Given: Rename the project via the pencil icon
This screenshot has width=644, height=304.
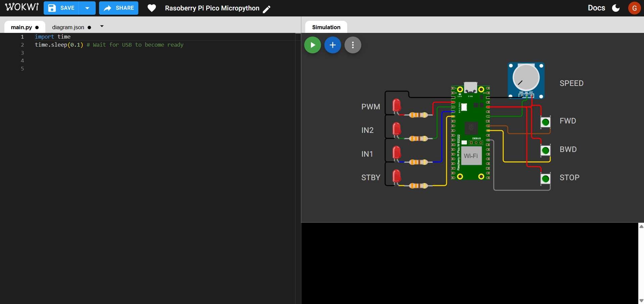Looking at the screenshot, I should click(x=267, y=9).
